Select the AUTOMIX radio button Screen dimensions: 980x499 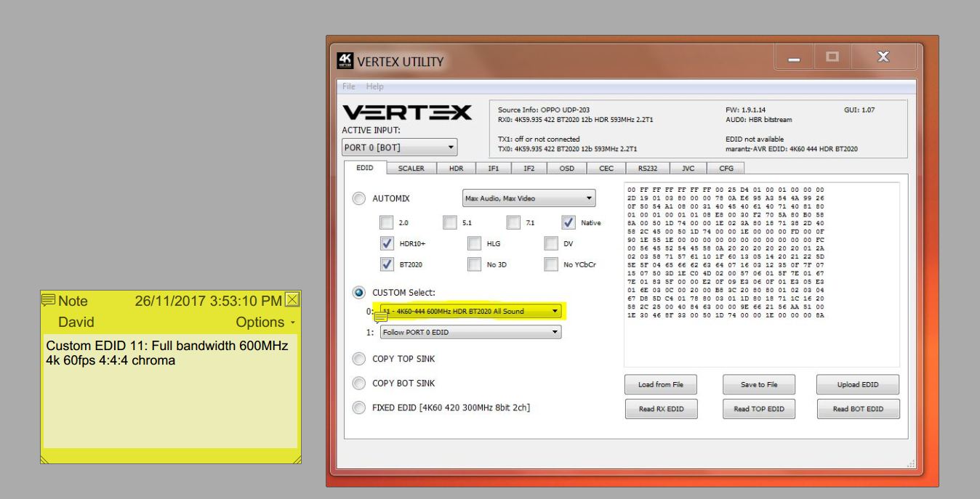click(358, 198)
